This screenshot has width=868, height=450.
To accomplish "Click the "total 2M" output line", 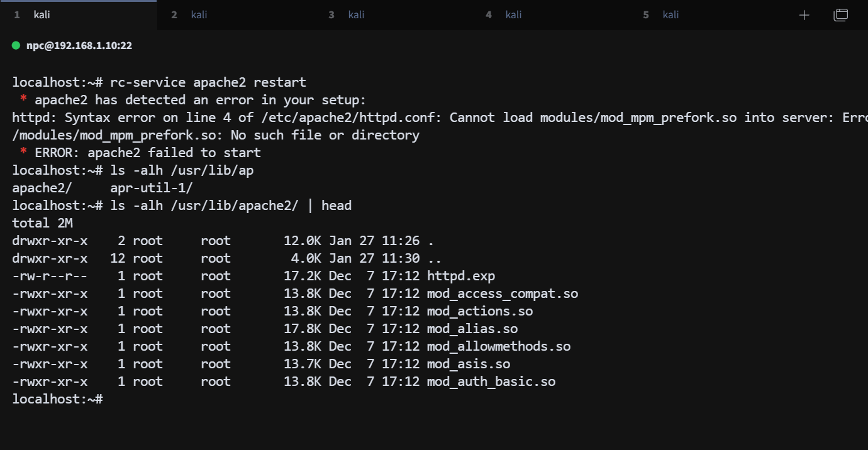I will click(x=39, y=223).
